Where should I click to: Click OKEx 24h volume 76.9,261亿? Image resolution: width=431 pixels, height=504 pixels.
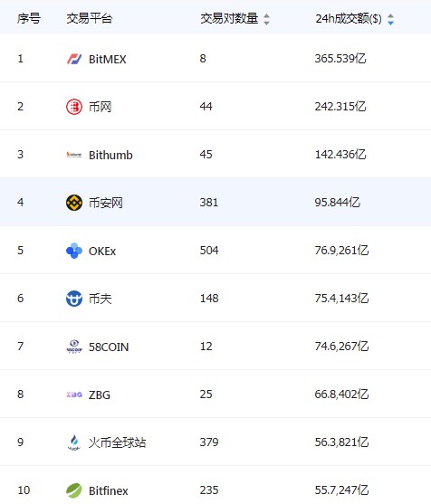pyautogui.click(x=341, y=251)
